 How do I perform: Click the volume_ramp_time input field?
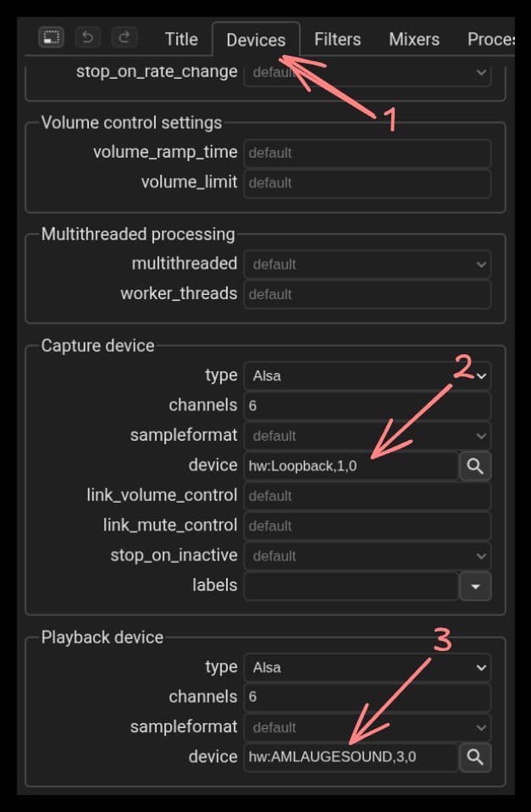(x=367, y=153)
